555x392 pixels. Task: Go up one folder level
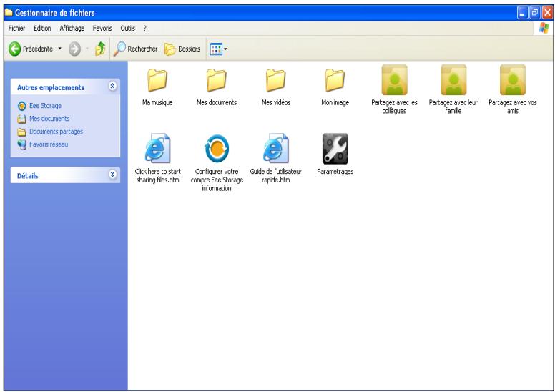coord(100,49)
